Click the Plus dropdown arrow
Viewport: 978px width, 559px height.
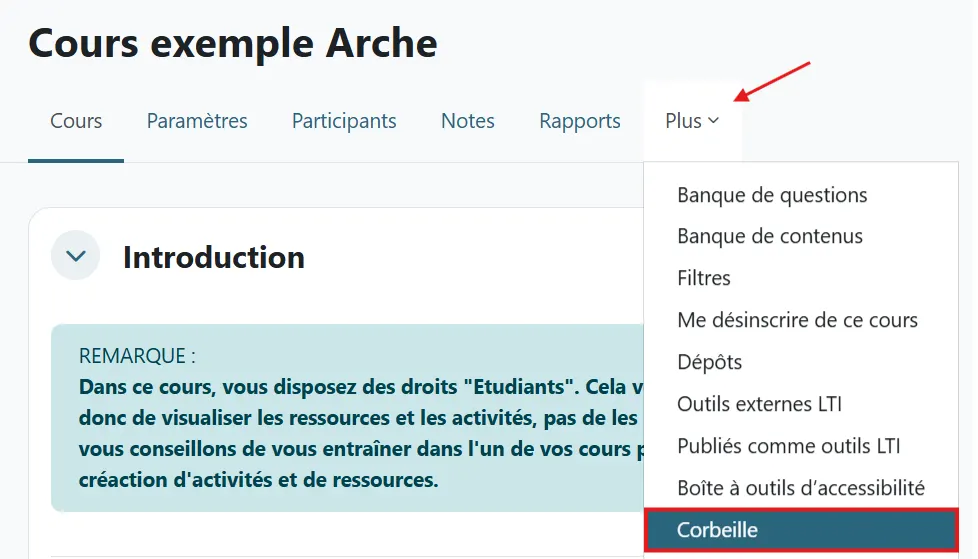tap(714, 120)
